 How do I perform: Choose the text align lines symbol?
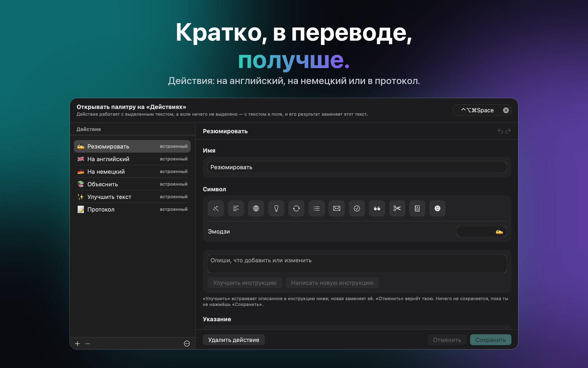coord(236,209)
